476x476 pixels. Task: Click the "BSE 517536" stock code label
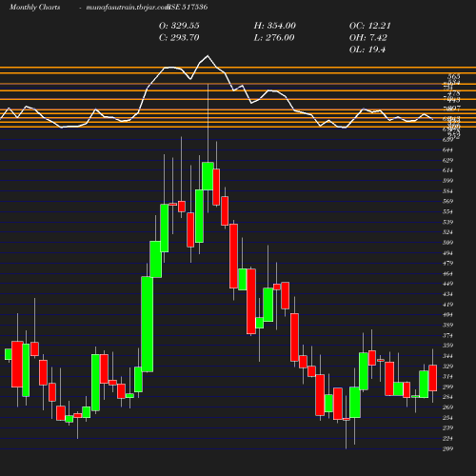tap(188, 7)
